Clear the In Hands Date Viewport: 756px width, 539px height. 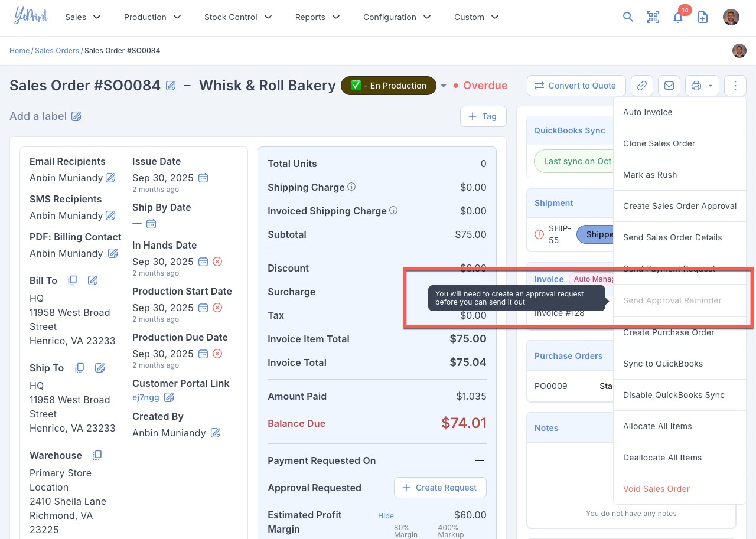[217, 262]
